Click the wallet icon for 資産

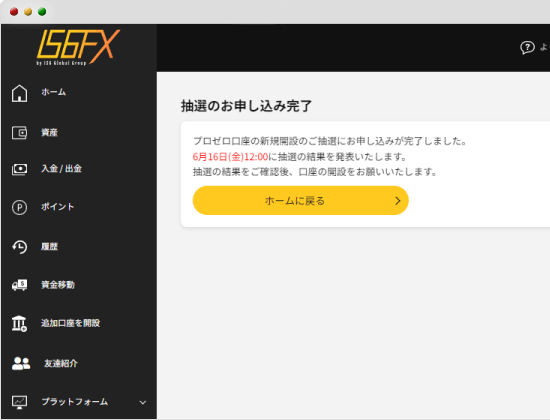(19, 133)
